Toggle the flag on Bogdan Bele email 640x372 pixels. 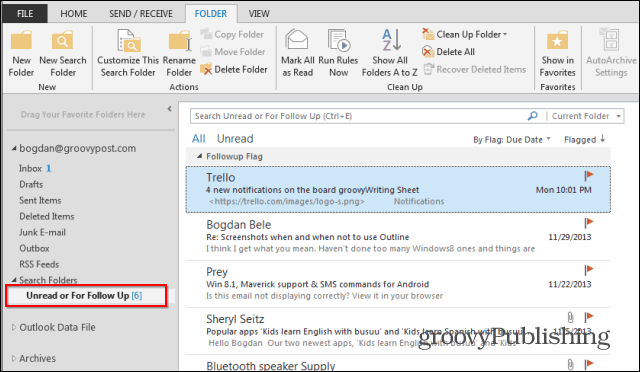click(x=589, y=223)
